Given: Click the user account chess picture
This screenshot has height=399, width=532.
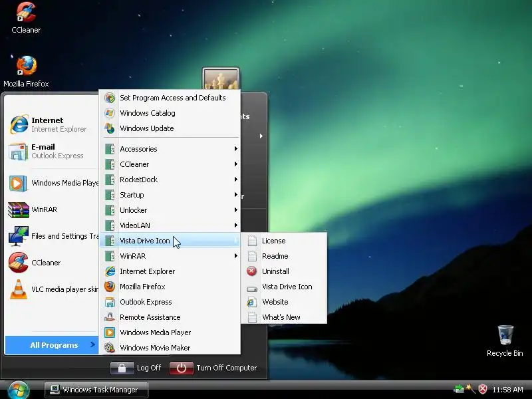Looking at the screenshot, I should tap(221, 79).
